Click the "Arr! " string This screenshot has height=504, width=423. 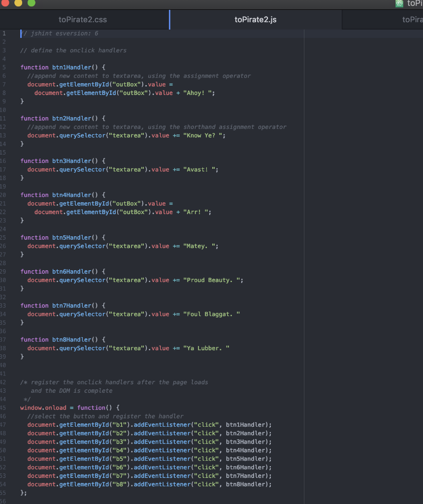195,212
